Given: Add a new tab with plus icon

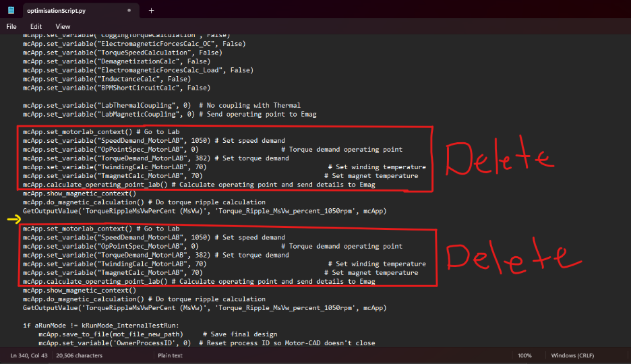Looking at the screenshot, I should pyautogui.click(x=152, y=11).
